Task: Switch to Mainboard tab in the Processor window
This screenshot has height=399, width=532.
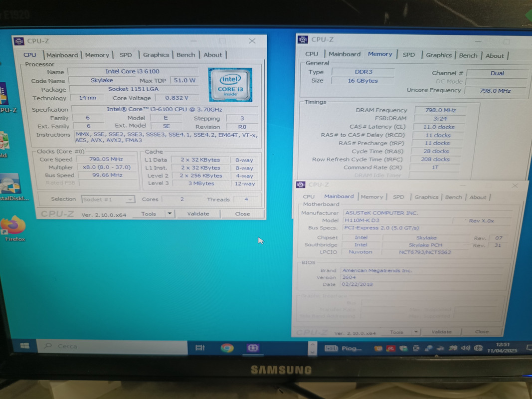Action: coord(62,55)
